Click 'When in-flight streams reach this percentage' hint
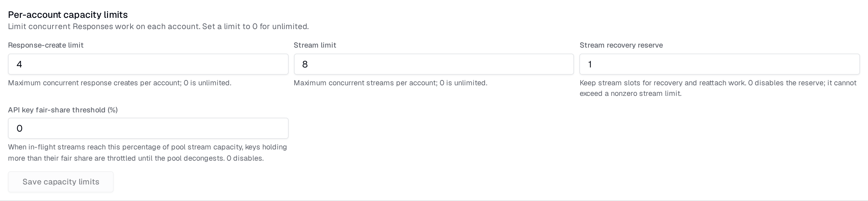868x201 pixels. (148, 147)
